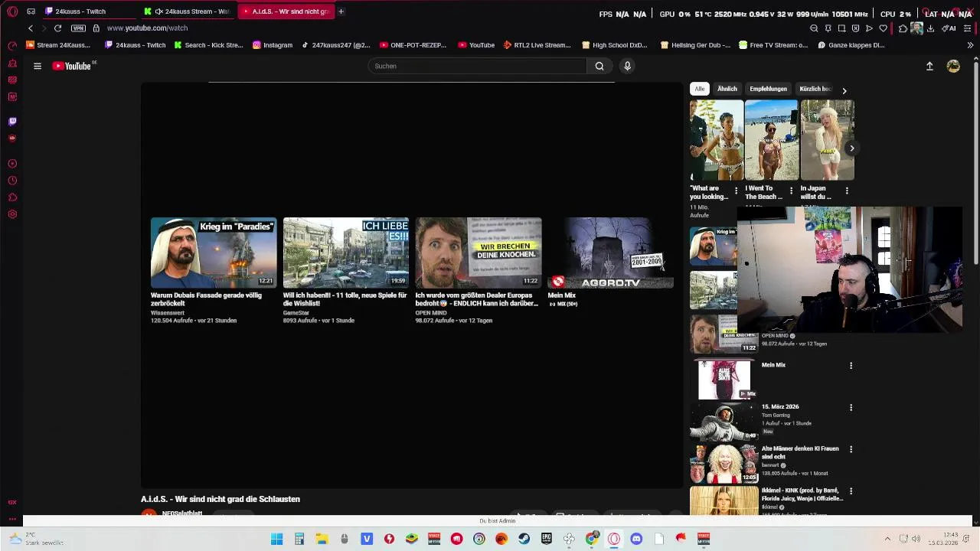This screenshot has height=551, width=980.
Task: Toggle the Opera VPN badge
Action: coord(78,28)
